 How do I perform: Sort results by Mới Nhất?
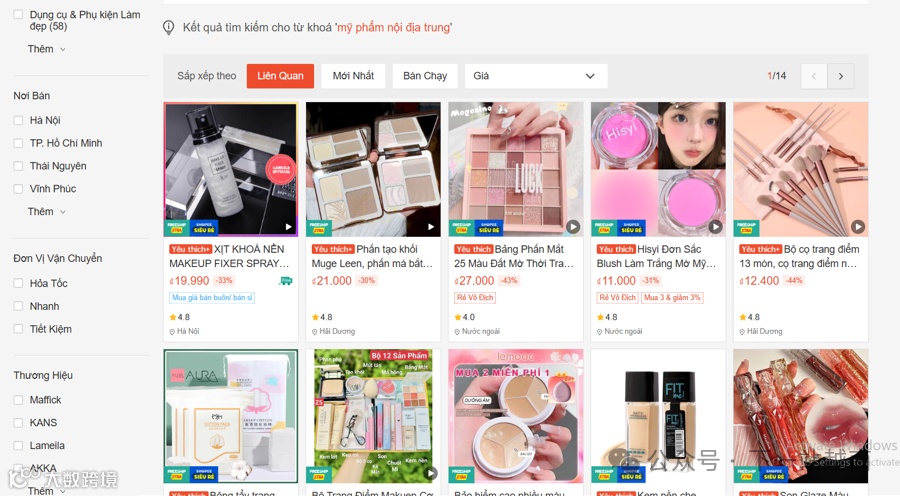tap(353, 76)
